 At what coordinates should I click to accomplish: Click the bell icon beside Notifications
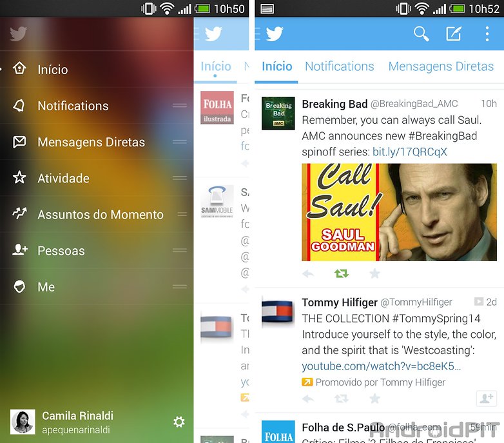pyautogui.click(x=19, y=105)
